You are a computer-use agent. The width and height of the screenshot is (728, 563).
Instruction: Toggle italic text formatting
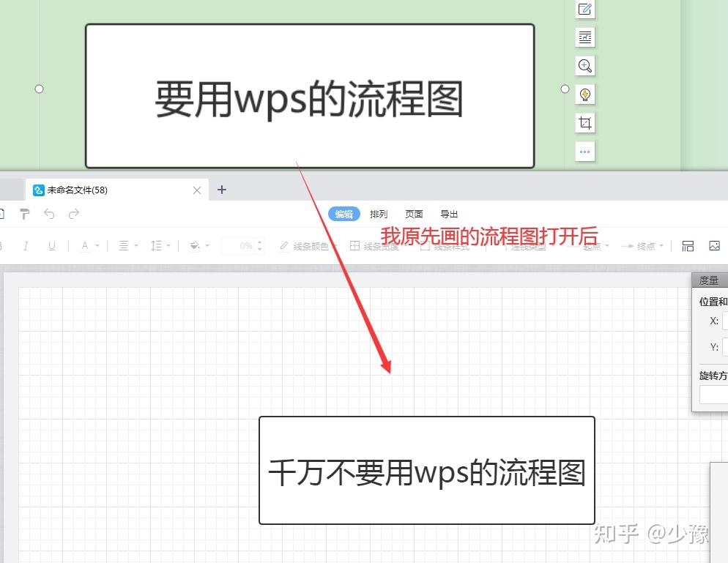tap(26, 245)
